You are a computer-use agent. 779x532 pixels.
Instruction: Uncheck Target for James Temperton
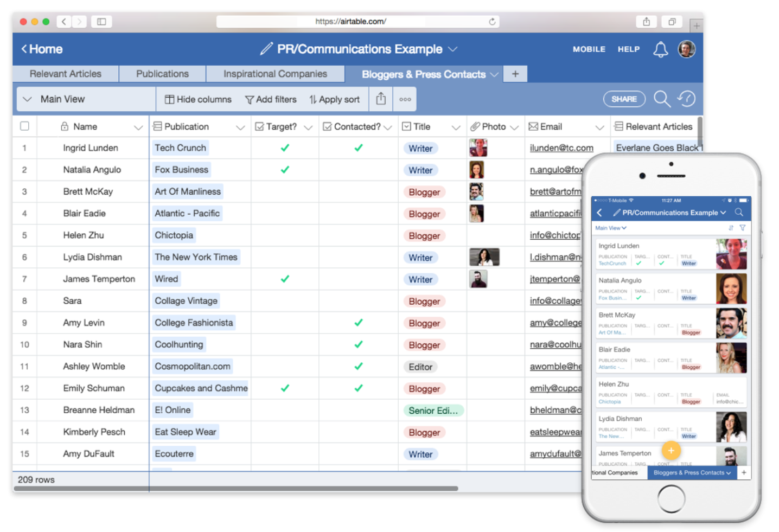(285, 279)
